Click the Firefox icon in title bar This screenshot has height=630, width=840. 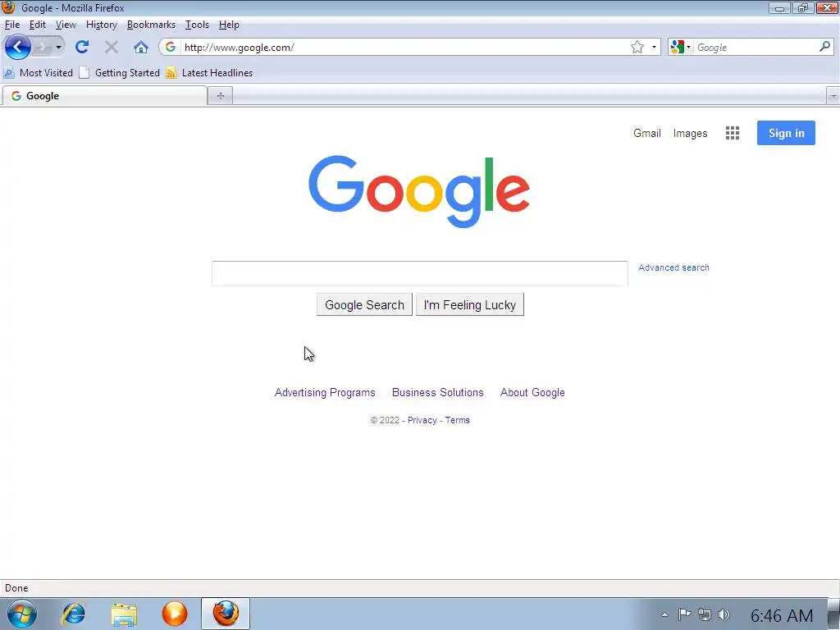coord(8,7)
